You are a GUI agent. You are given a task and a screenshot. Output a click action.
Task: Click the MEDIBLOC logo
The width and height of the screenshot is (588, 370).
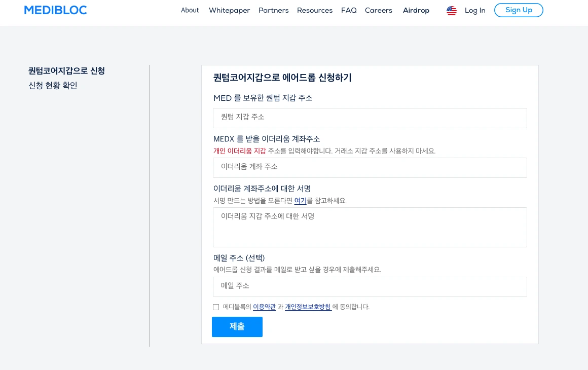(x=55, y=10)
